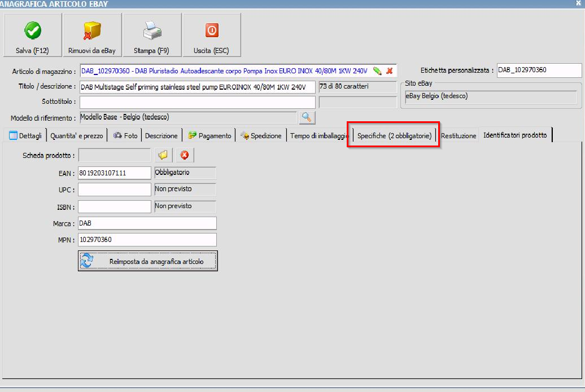Click the Salva (F12) green checkmark button

tap(32, 35)
